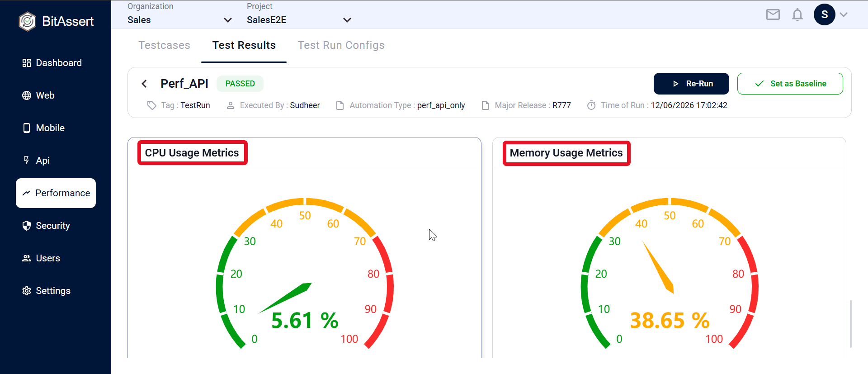
Task: Click the CPU Usage Metrics heading
Action: coord(192,153)
